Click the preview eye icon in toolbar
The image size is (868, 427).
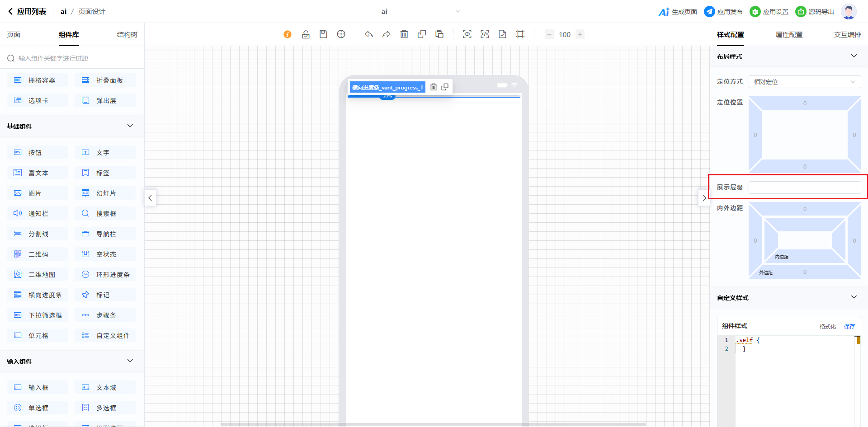(x=467, y=34)
